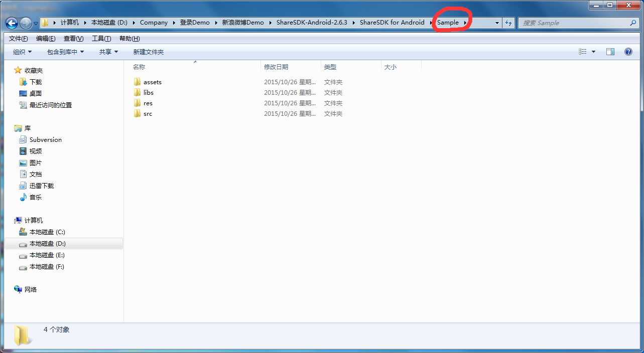
Task: Open the View (查看) menu
Action: pos(73,39)
